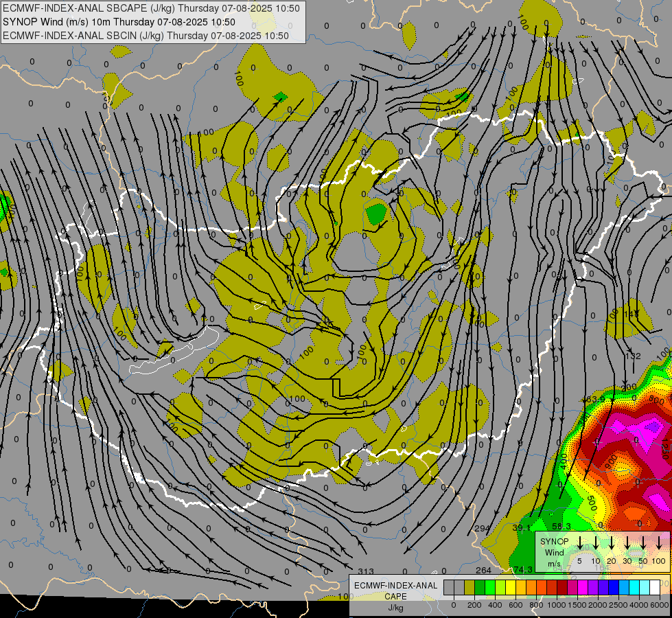Screen dimensions: 672x618
Task: Pick the deep pure blue swatch in the CAPE scale
Action: pyautogui.click(x=613, y=587)
